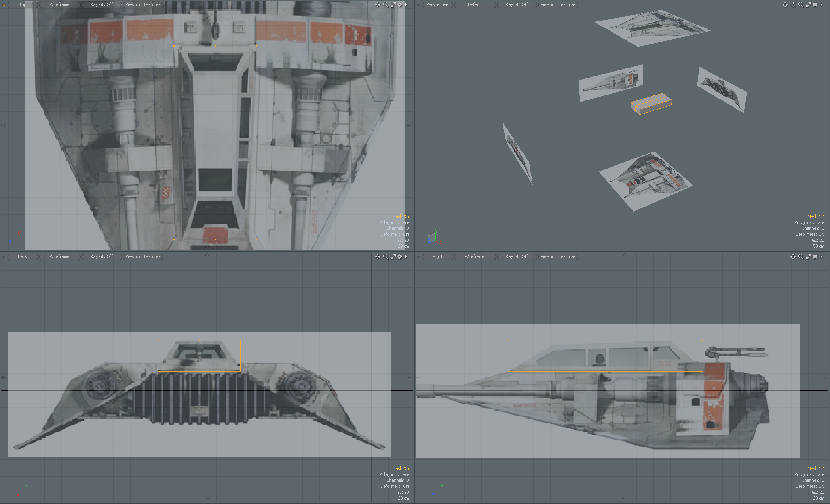Expand the Right viewport's arrow menu
Viewport: 830px width, 504px height.
click(x=821, y=257)
